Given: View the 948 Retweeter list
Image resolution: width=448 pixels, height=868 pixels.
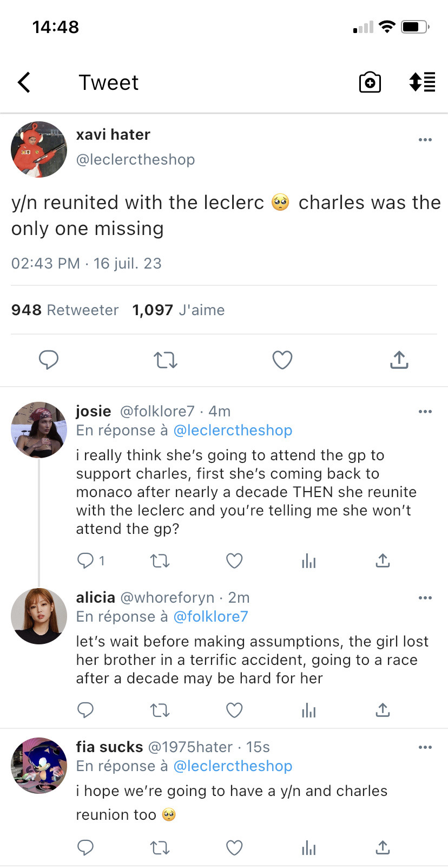Looking at the screenshot, I should pyautogui.click(x=65, y=310).
